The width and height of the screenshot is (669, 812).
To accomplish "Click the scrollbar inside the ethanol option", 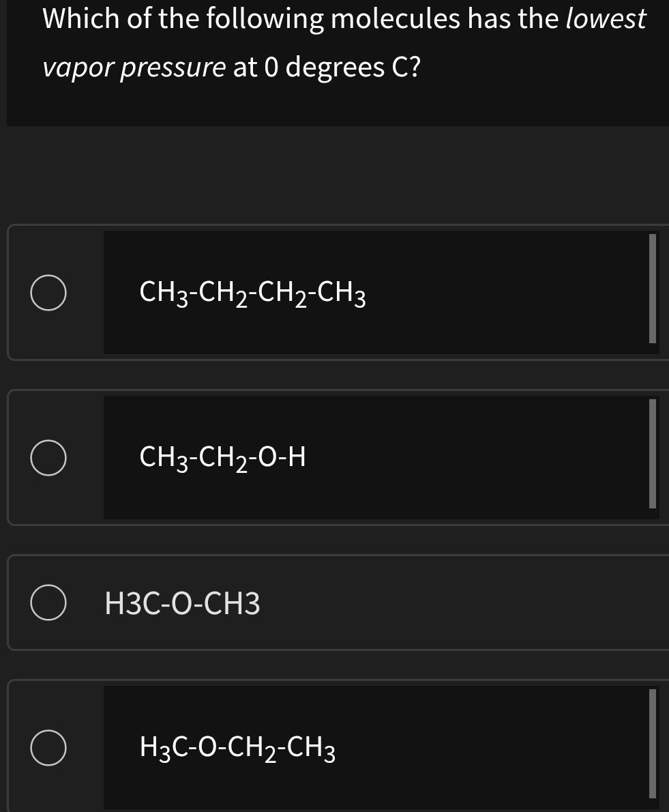I will click(653, 450).
